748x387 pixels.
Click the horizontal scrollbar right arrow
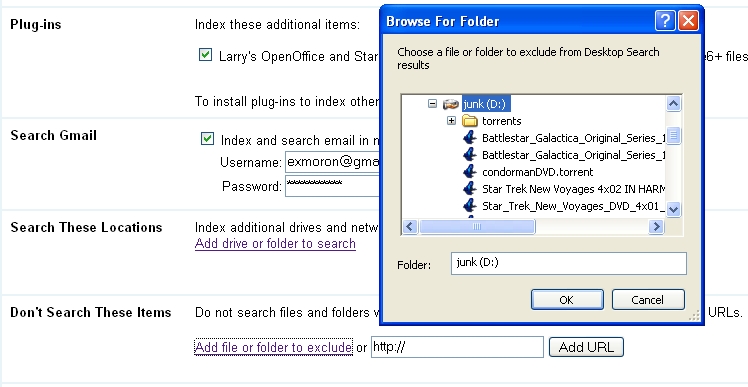(x=656, y=227)
